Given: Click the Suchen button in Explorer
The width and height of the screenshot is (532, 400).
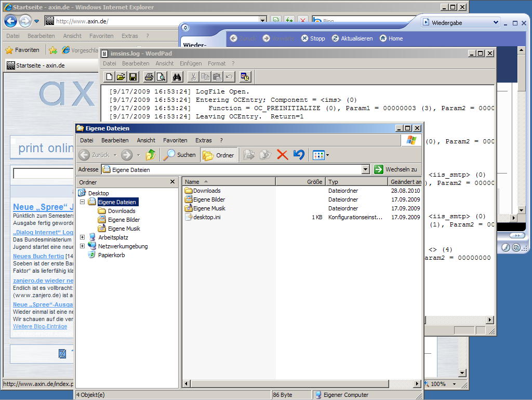Looking at the screenshot, I should pyautogui.click(x=180, y=155).
